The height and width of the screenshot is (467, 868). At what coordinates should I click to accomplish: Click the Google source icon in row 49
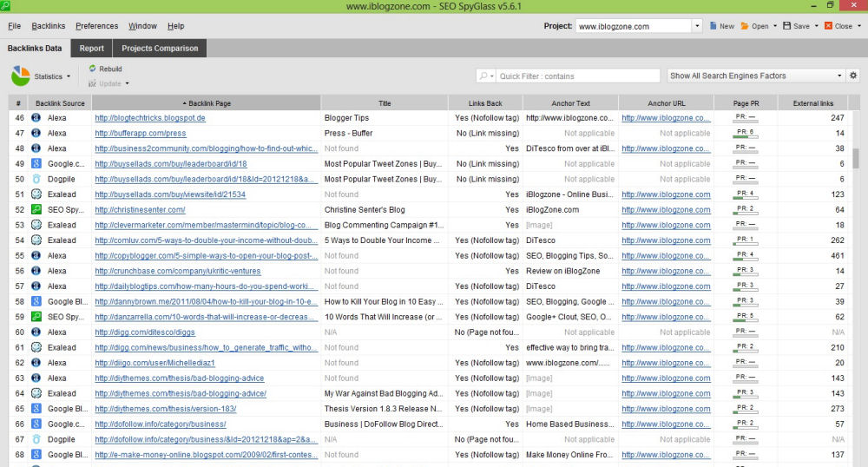pos(36,164)
